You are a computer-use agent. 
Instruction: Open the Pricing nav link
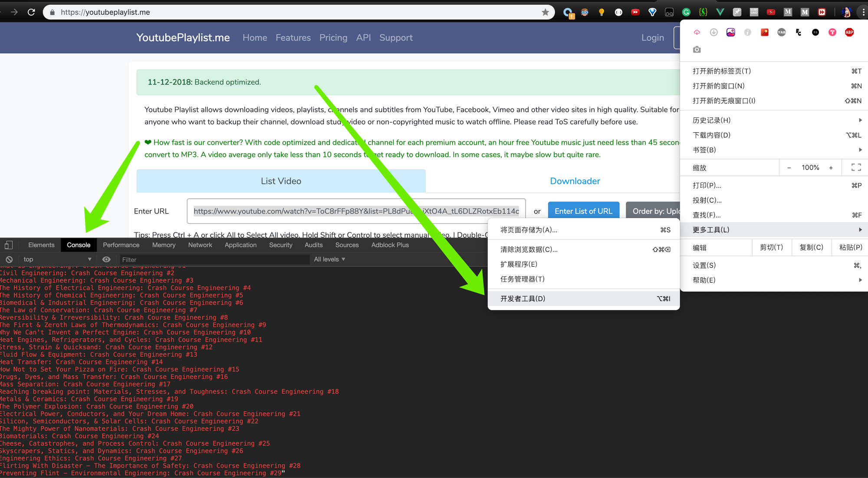point(333,38)
